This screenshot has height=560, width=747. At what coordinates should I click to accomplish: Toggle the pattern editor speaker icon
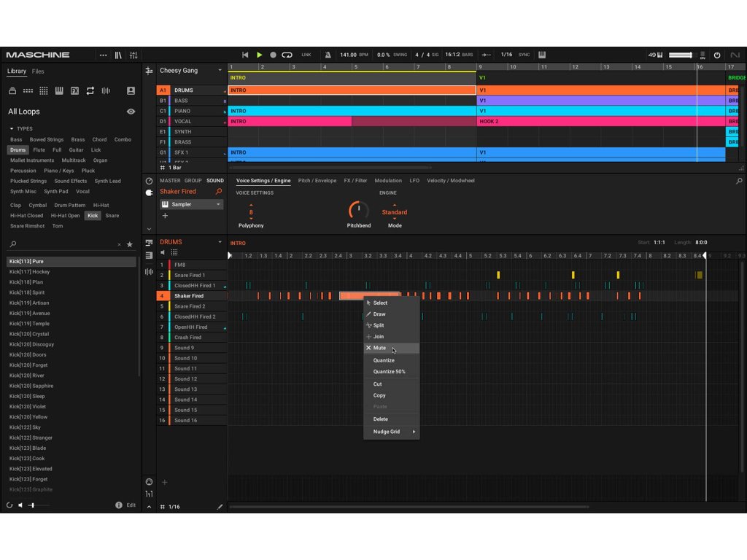click(x=163, y=252)
